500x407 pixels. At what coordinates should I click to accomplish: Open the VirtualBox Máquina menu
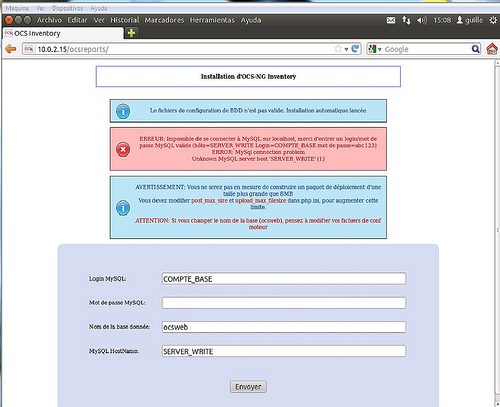pyautogui.click(x=17, y=8)
